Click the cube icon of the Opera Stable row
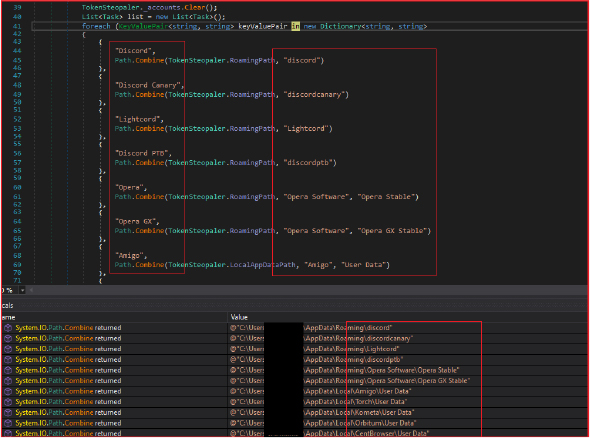Screen dimensions: 590x438 tap(8, 370)
